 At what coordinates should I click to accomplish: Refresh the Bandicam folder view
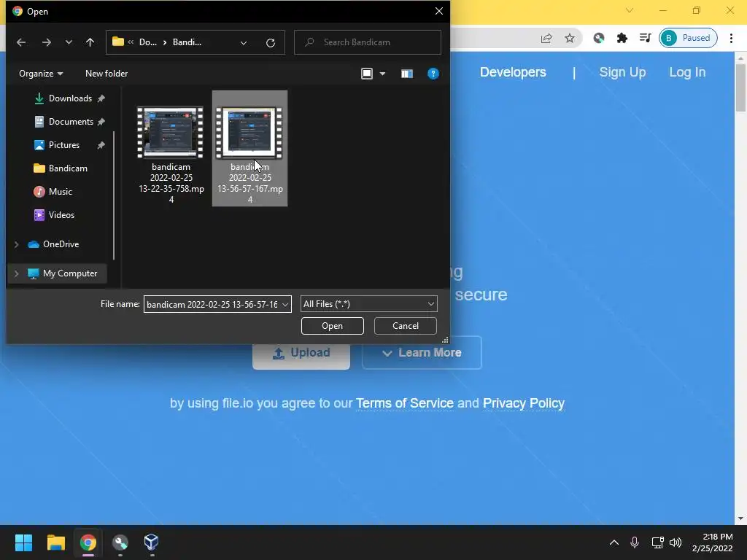271,43
